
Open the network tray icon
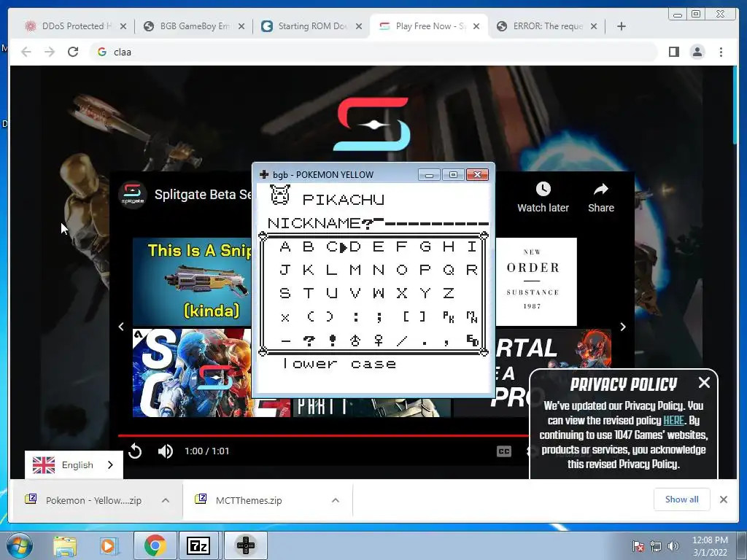pos(656,546)
